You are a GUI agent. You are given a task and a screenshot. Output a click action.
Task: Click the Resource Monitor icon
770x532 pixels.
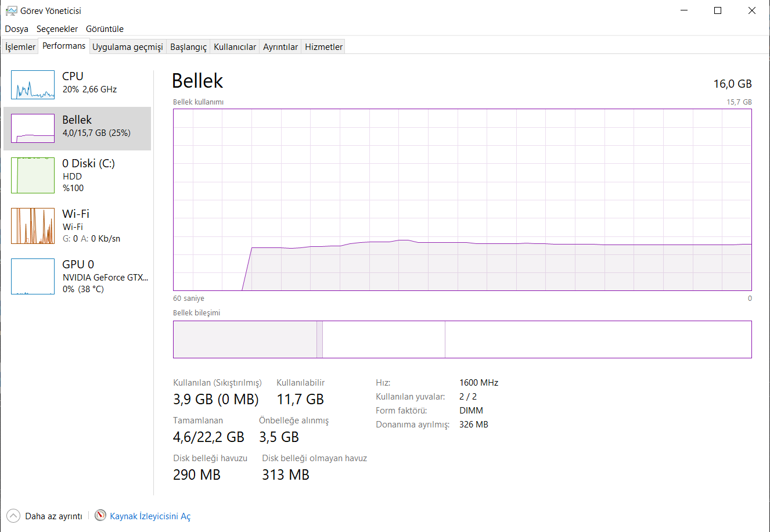point(100,516)
